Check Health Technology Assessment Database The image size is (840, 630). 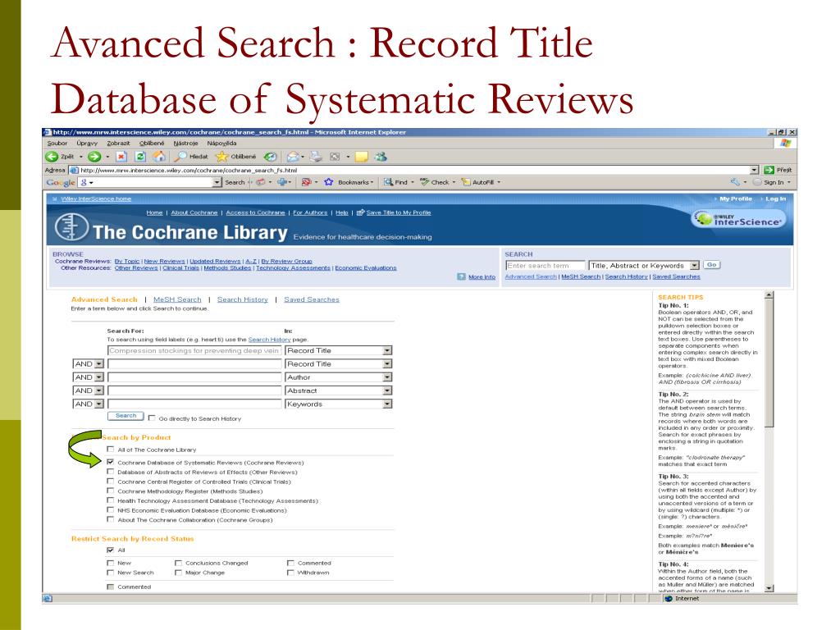111,500
